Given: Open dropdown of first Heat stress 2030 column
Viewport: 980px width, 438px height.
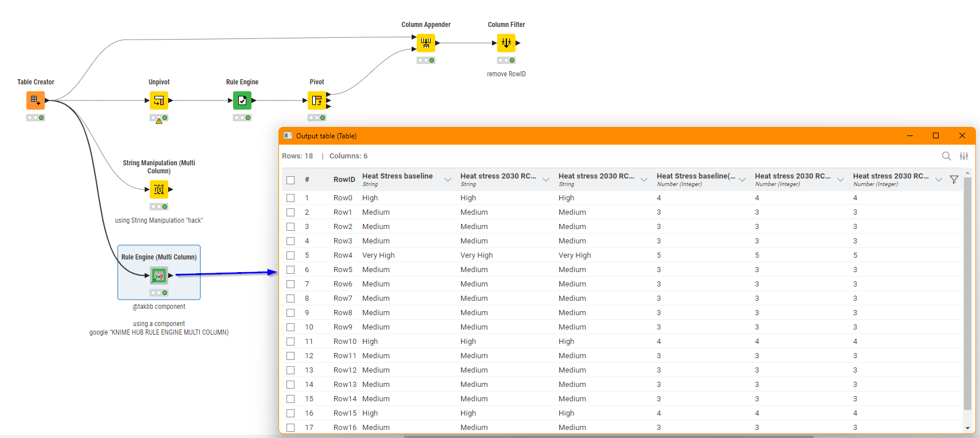Looking at the screenshot, I should [546, 180].
